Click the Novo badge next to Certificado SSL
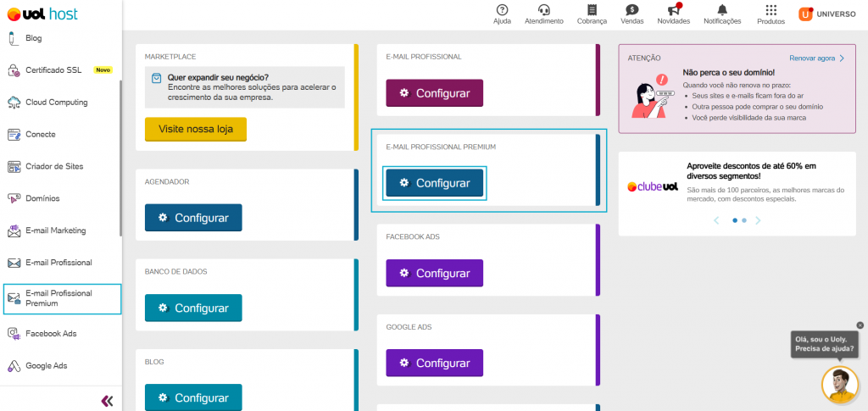 (103, 70)
